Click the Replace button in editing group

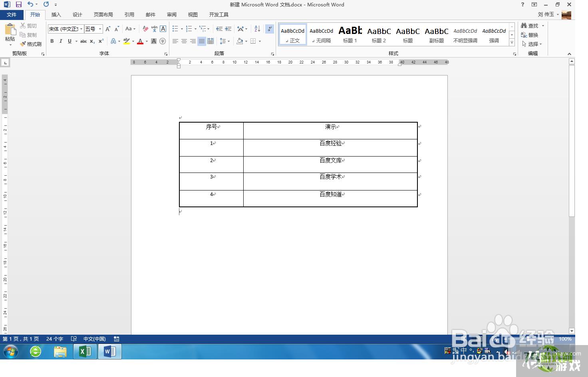coord(530,35)
